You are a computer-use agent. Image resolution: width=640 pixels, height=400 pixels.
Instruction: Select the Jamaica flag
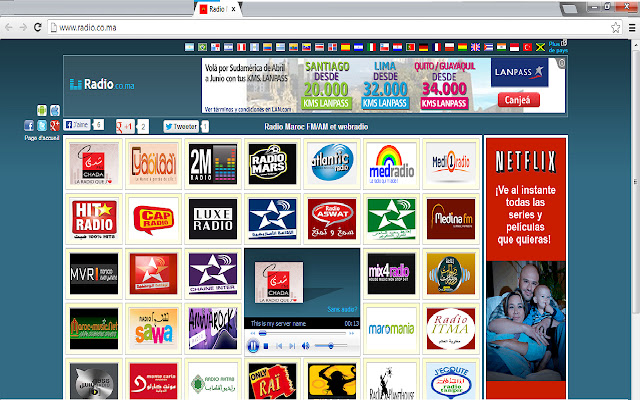click(x=540, y=47)
